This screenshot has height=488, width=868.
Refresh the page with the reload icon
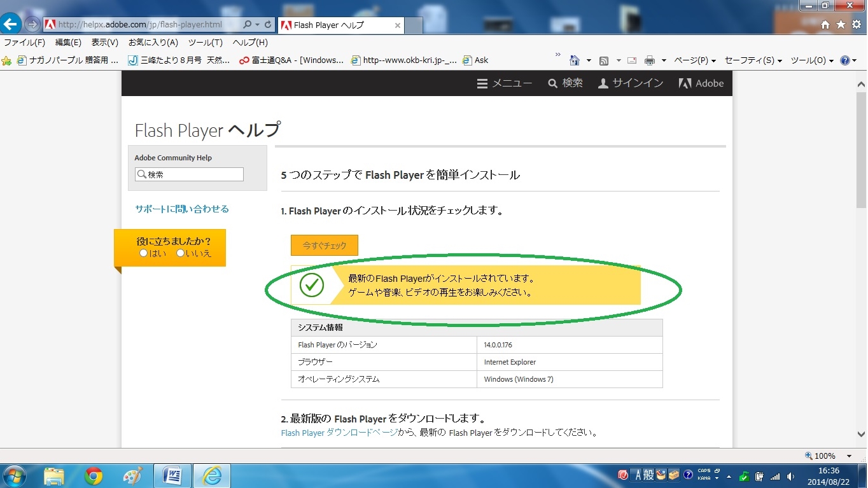(268, 25)
